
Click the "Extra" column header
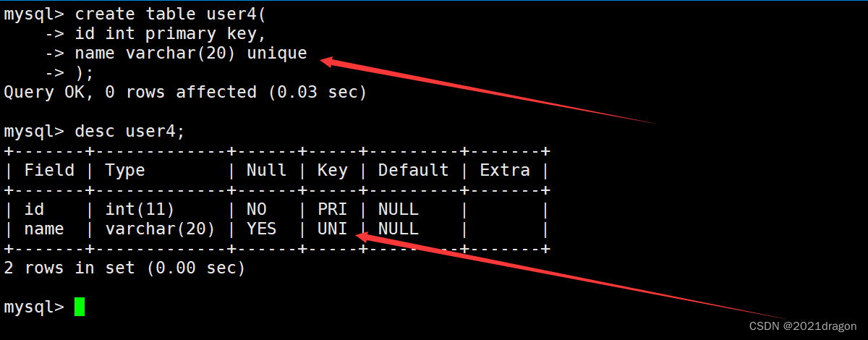(505, 171)
